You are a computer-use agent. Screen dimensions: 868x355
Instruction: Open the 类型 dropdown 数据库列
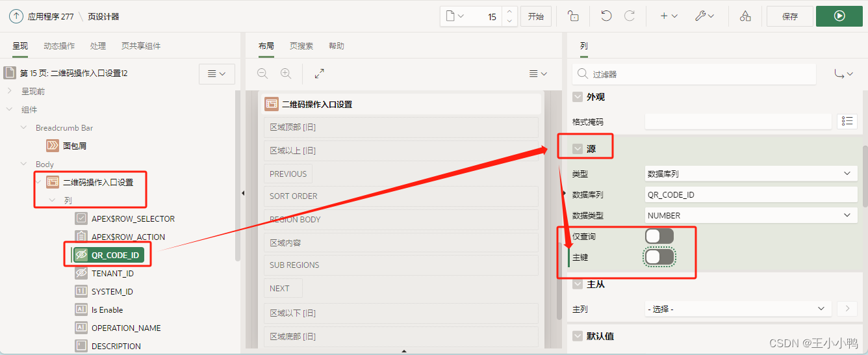pyautogui.click(x=750, y=174)
